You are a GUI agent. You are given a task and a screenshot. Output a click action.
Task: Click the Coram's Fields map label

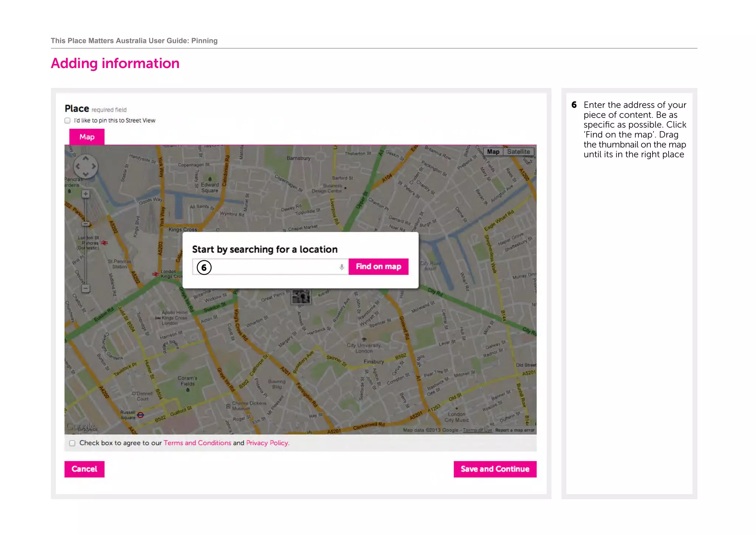188,381
